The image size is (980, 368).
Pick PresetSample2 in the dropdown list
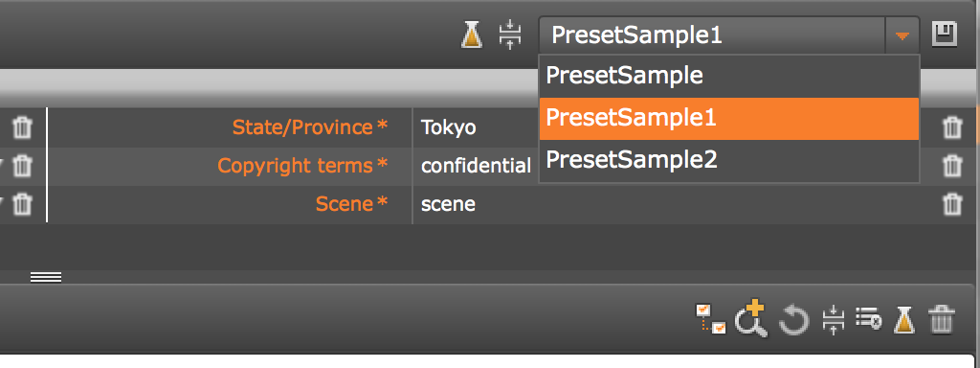[728, 161]
